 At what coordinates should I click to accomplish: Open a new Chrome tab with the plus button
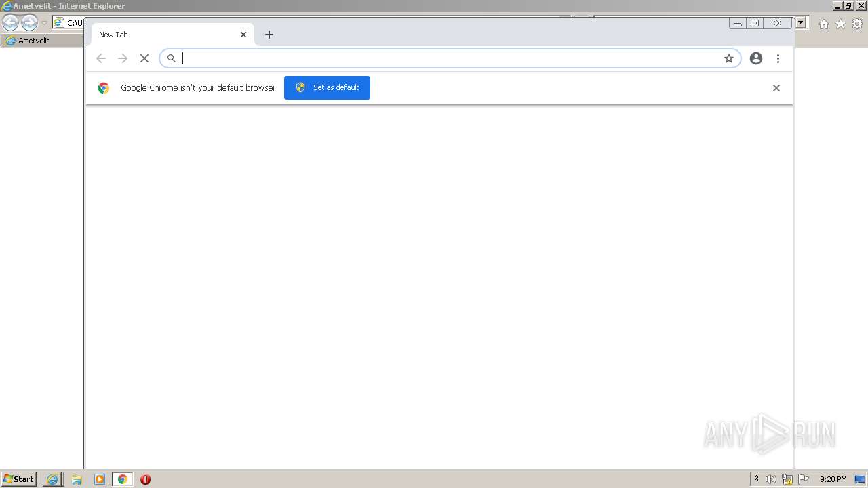point(269,35)
